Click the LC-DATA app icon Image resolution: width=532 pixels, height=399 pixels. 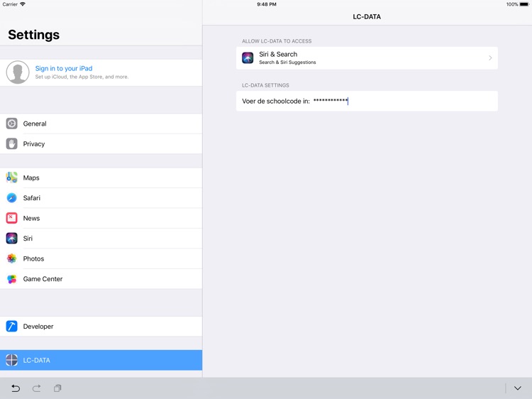(11, 360)
